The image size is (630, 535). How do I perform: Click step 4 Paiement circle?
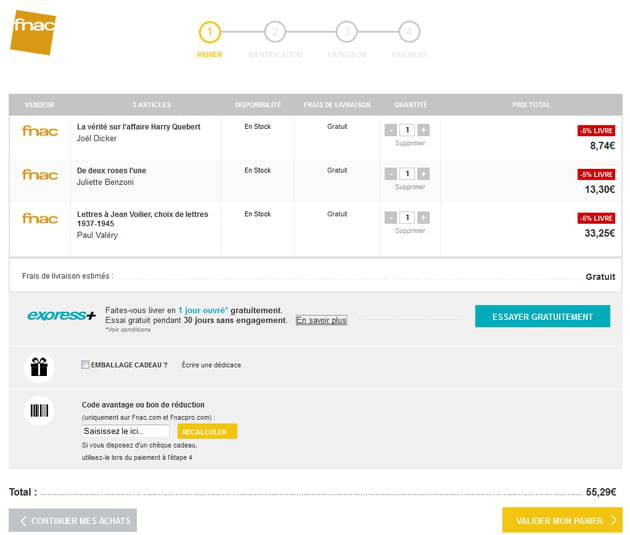409,32
